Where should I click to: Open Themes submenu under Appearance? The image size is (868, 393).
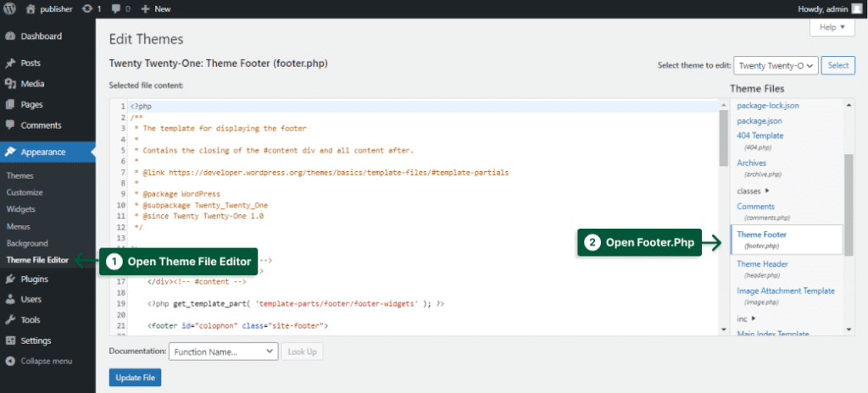pyautogui.click(x=20, y=176)
